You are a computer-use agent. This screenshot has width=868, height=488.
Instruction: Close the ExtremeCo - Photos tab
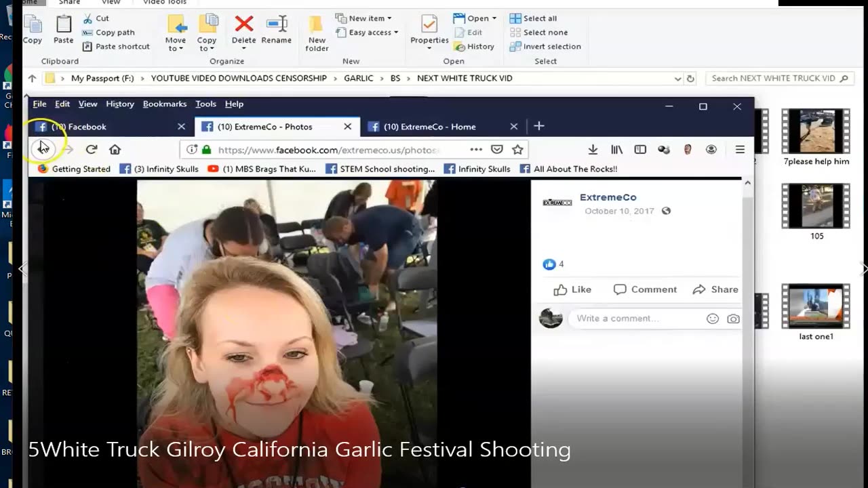point(348,127)
